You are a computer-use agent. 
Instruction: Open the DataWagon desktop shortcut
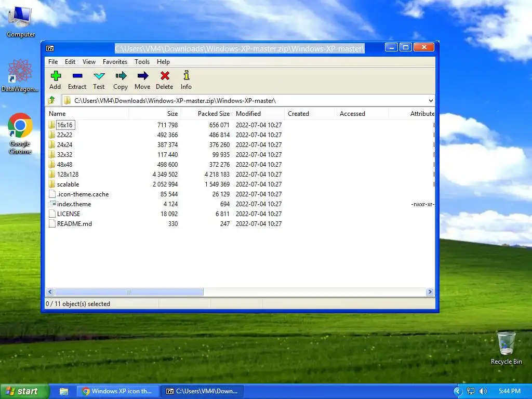coord(20,76)
